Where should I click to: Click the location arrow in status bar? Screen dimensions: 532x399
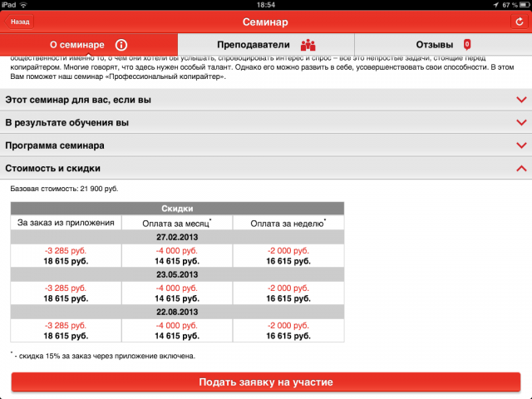[496, 5]
